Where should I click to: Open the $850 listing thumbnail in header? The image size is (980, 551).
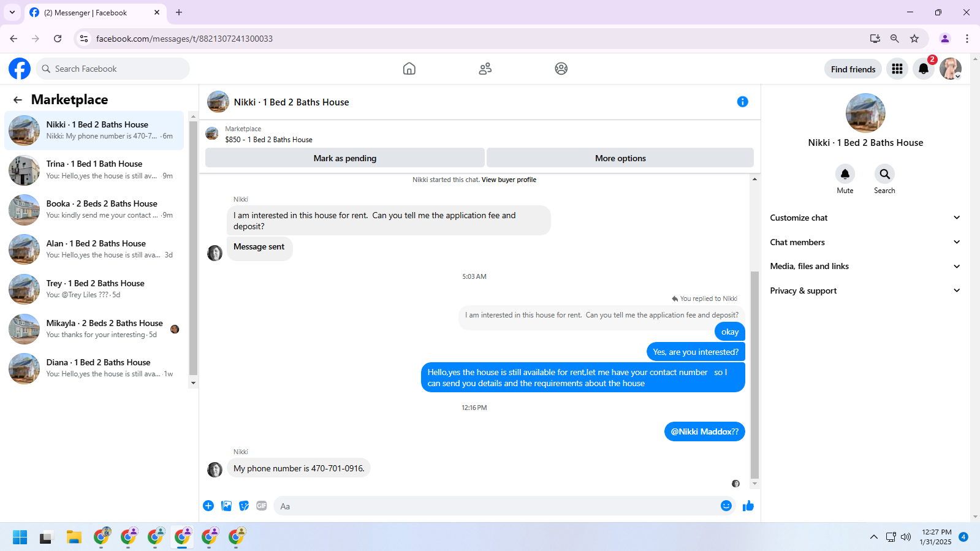click(212, 134)
